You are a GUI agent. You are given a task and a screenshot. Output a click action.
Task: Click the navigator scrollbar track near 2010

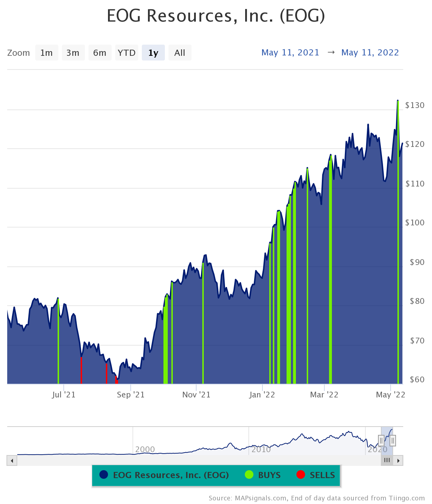[x=261, y=460]
